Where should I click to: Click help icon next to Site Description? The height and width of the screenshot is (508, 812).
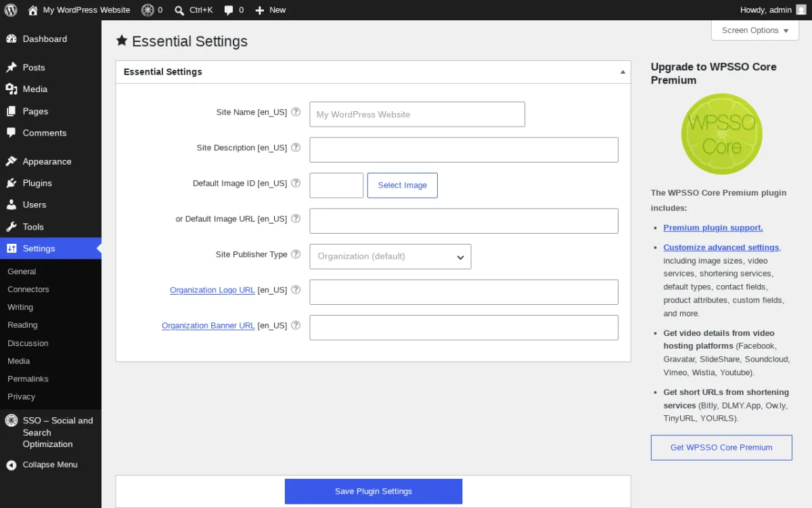pyautogui.click(x=296, y=147)
